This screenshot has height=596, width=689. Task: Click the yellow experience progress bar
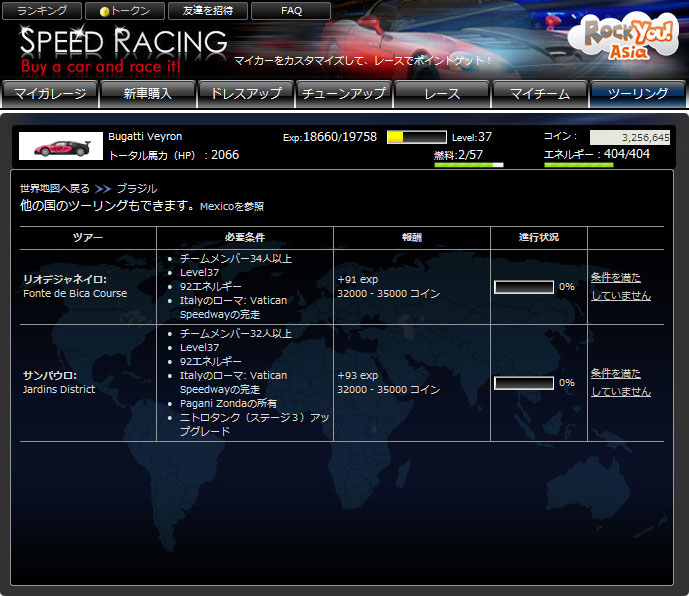coord(417,137)
